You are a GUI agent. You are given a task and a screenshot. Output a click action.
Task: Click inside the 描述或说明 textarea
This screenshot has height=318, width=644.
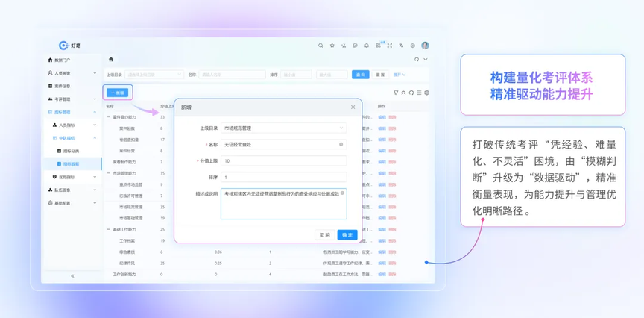point(283,204)
